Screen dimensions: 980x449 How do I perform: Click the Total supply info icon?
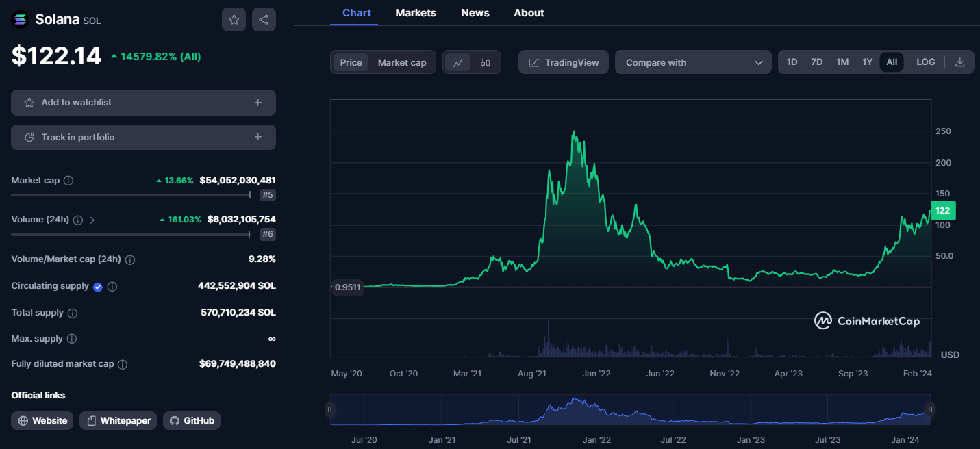(x=73, y=313)
